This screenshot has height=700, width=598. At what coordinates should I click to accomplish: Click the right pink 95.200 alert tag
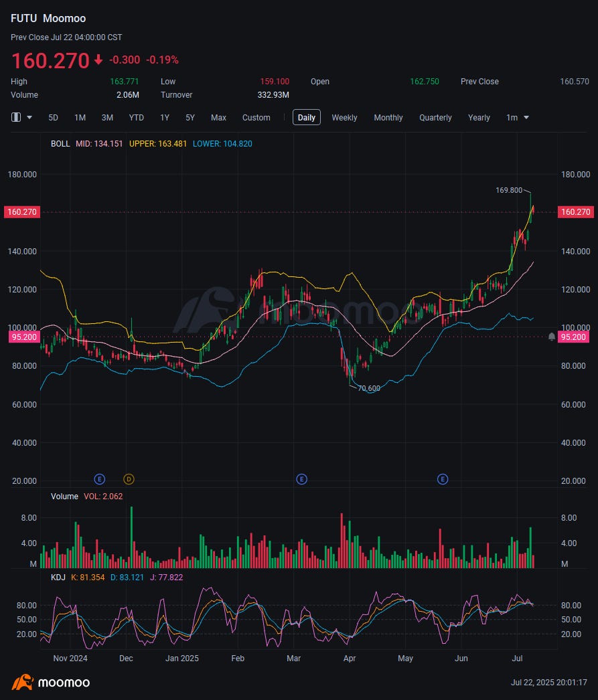573,337
